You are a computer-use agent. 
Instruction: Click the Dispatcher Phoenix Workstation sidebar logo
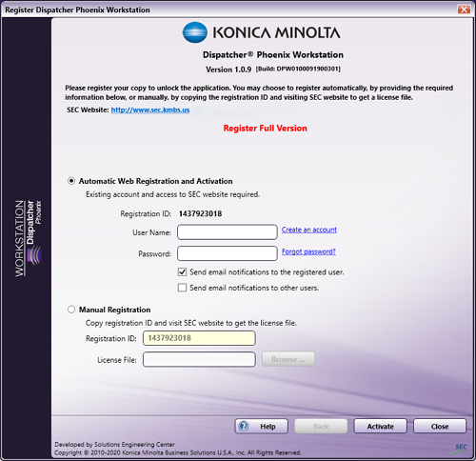[x=28, y=238]
